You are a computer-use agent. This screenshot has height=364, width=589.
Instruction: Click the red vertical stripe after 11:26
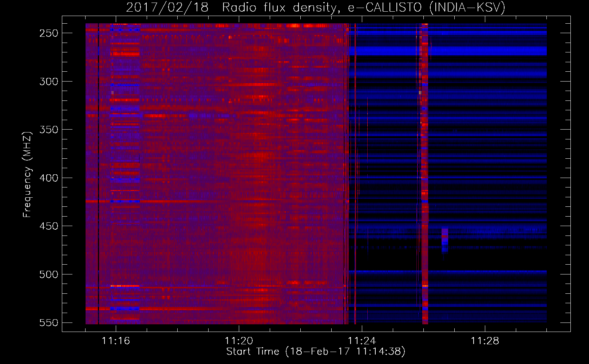(x=425, y=174)
